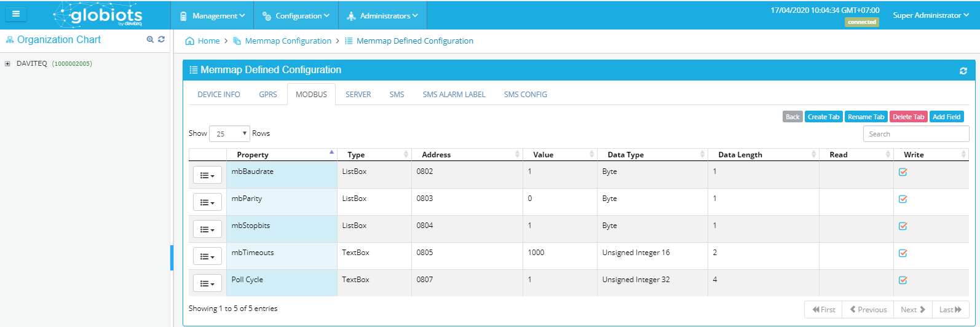Viewport: 980px width, 327px height.
Task: Click the Unsigned Integer 32 cell
Action: pos(652,283)
